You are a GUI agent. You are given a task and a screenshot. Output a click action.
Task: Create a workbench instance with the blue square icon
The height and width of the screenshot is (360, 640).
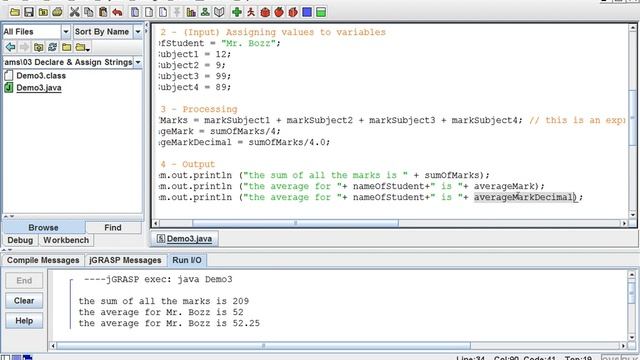pos(307,12)
